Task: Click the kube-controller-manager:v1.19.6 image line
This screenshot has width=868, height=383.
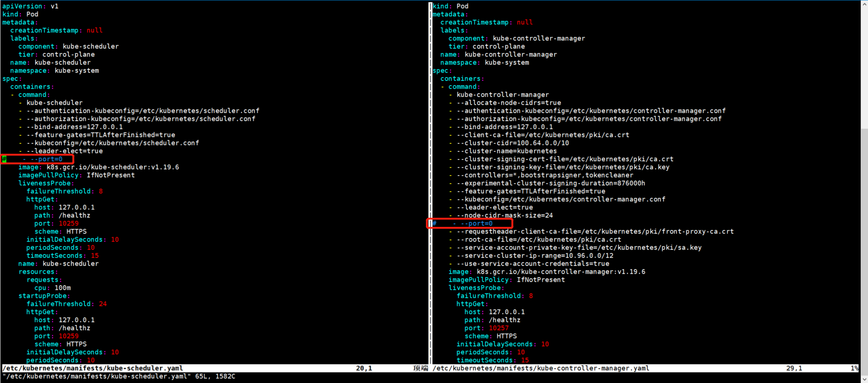Action: click(x=547, y=271)
